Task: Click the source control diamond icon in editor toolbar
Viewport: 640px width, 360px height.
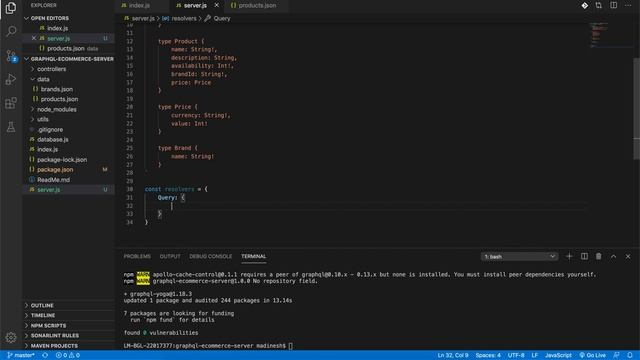Action: (584, 5)
